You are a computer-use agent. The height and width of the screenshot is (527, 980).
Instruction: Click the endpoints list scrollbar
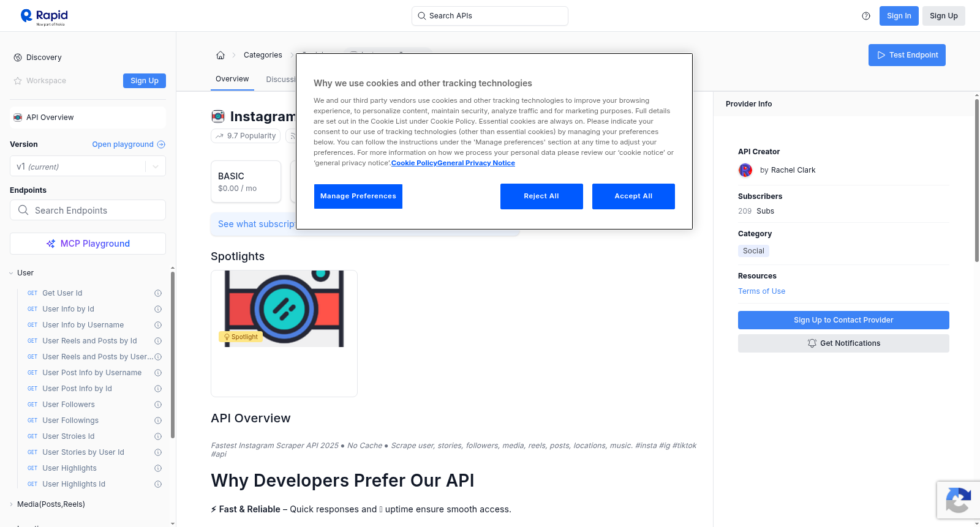[x=173, y=355]
